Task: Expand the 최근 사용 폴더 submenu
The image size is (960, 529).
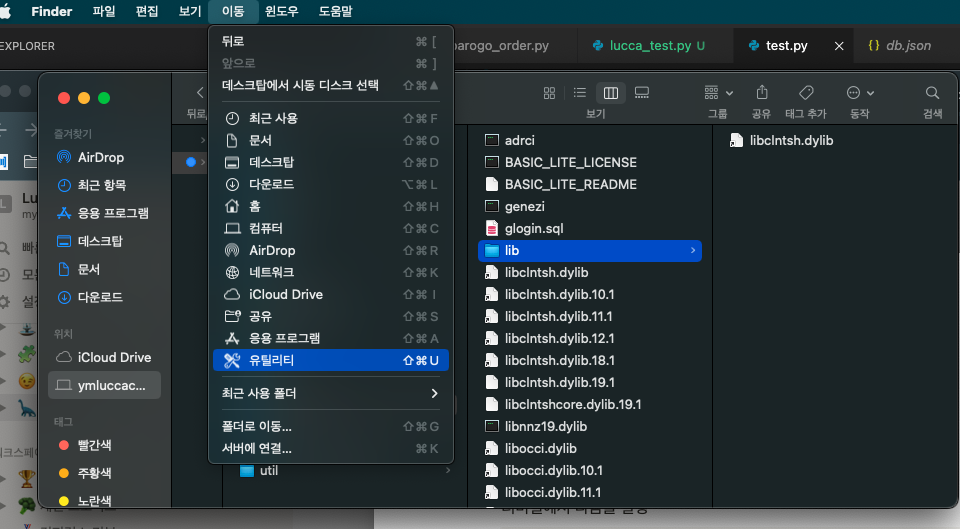Action: (x=331, y=394)
